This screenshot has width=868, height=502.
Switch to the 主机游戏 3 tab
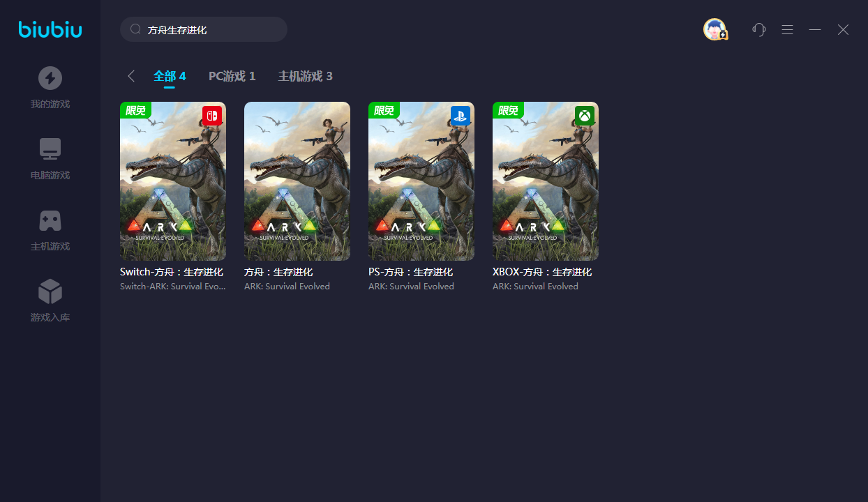[306, 76]
